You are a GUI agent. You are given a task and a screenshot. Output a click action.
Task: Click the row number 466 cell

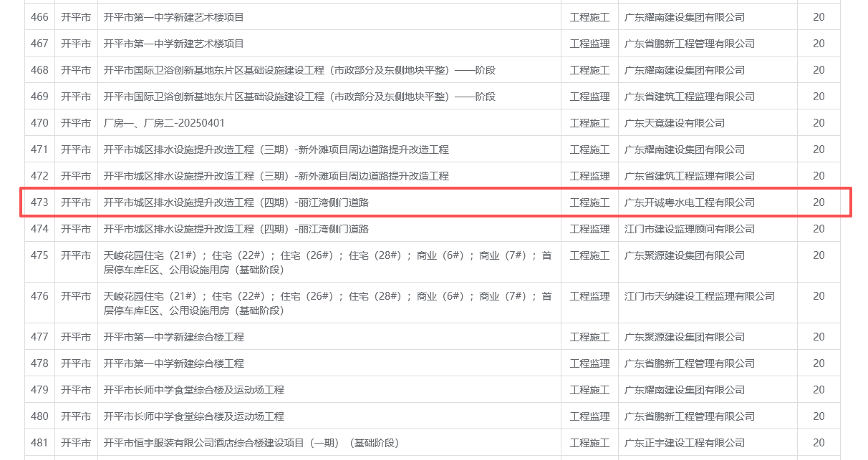point(39,17)
